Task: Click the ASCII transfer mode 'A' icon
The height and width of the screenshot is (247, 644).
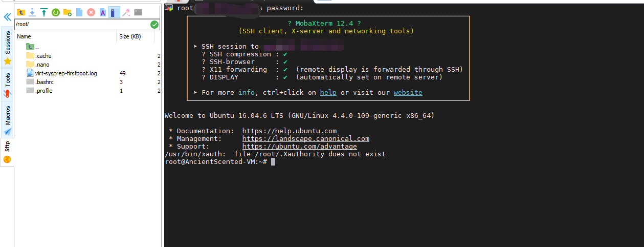Action: [103, 12]
